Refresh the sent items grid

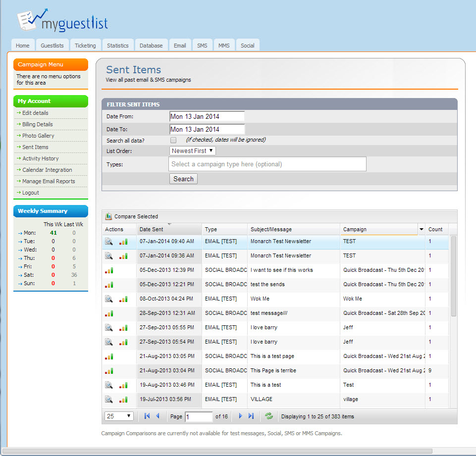269,416
